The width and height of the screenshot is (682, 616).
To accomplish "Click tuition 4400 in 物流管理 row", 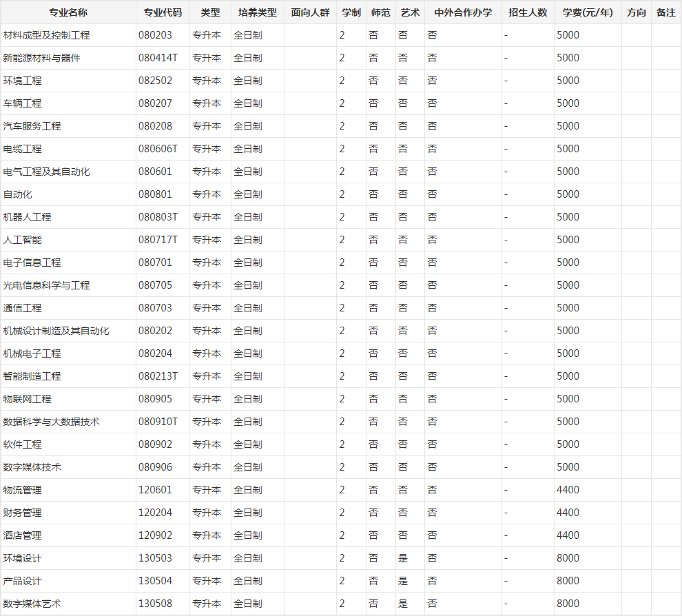I will click(568, 490).
